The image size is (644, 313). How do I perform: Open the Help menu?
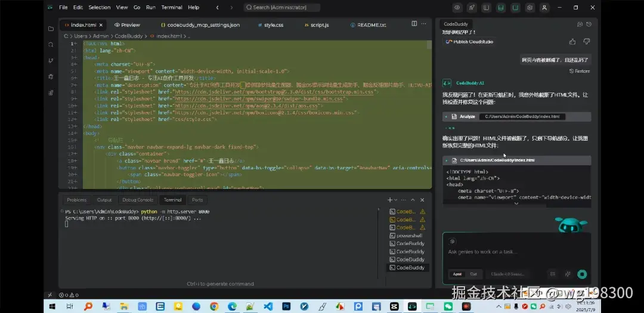pyautogui.click(x=193, y=7)
